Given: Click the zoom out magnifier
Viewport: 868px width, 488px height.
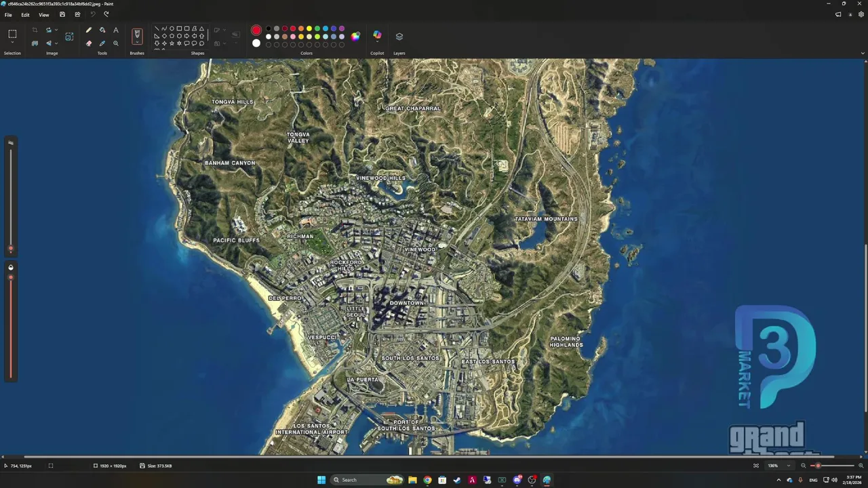Looking at the screenshot, I should (804, 466).
